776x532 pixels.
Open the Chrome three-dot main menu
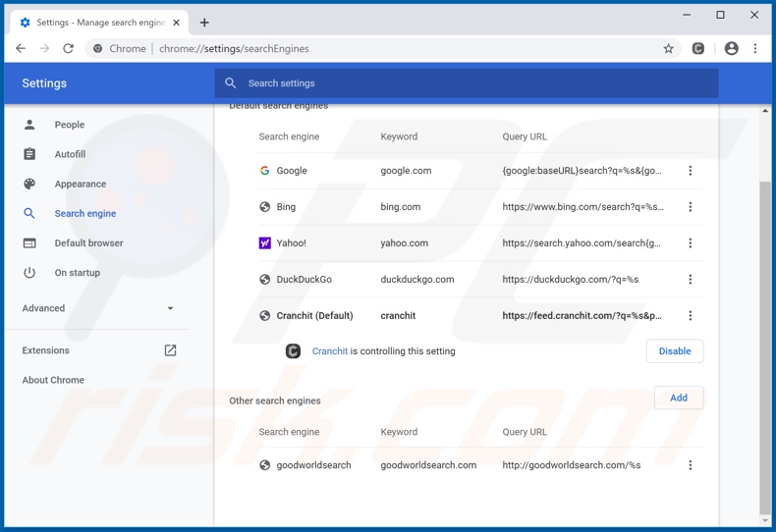click(755, 48)
